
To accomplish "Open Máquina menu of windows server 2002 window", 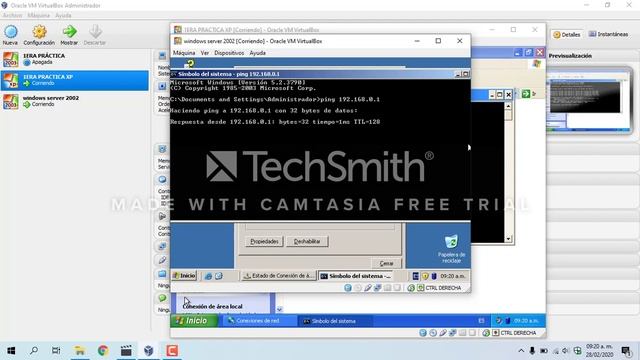I will (x=184, y=53).
